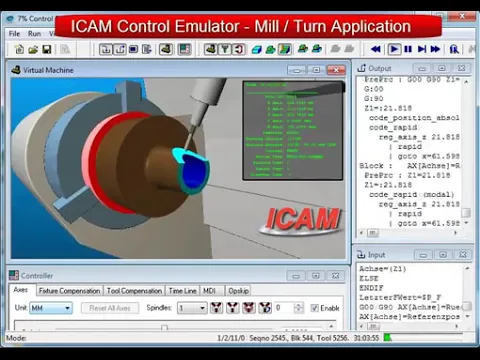Click the Output panel vertical scrollbar thumb
Screen dimensions: 480x360
click(x=466, y=213)
